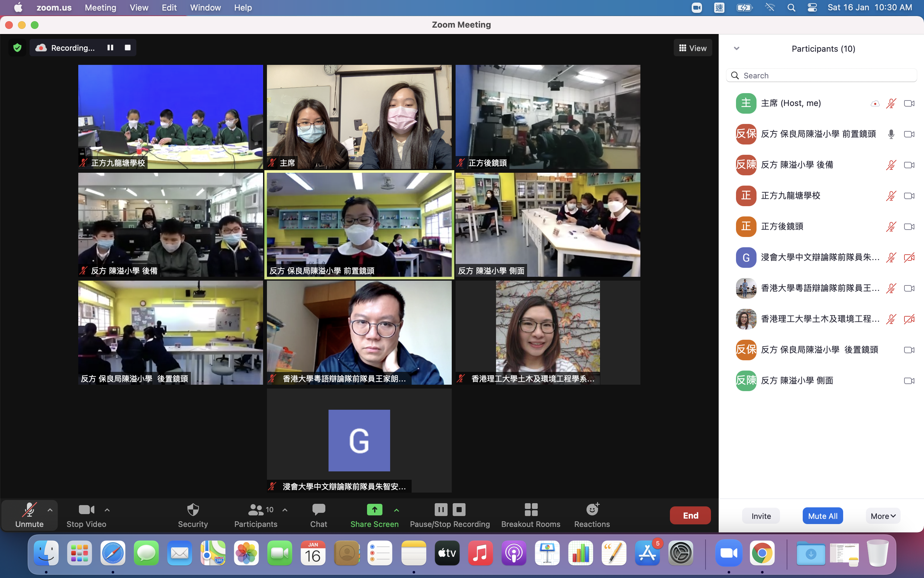This screenshot has width=924, height=578.
Task: Click recording cloud icon next to host
Action: point(875,104)
